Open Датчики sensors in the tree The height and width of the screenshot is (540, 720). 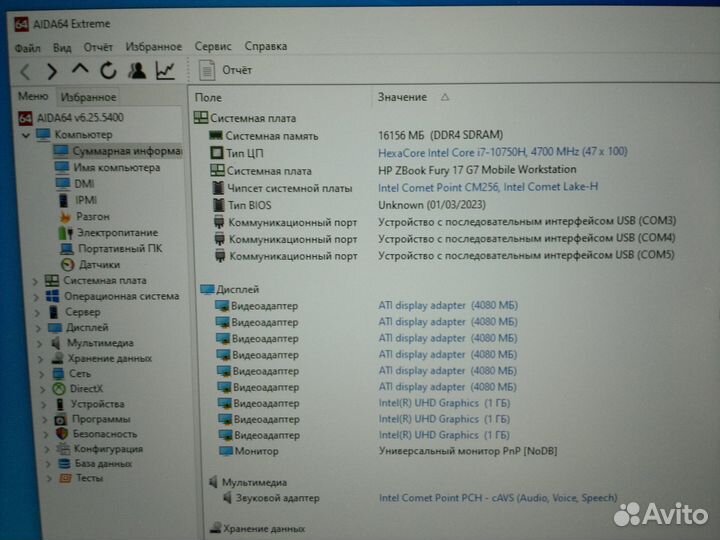tap(99, 264)
